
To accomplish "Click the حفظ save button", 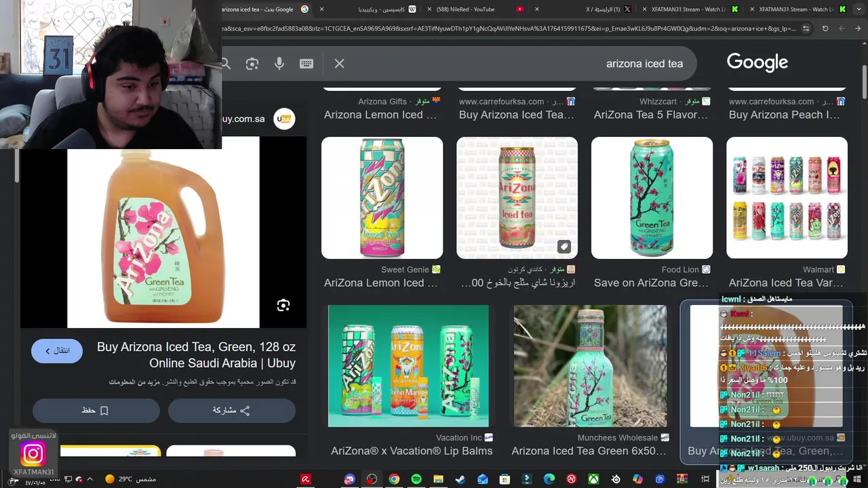I will point(96,410).
